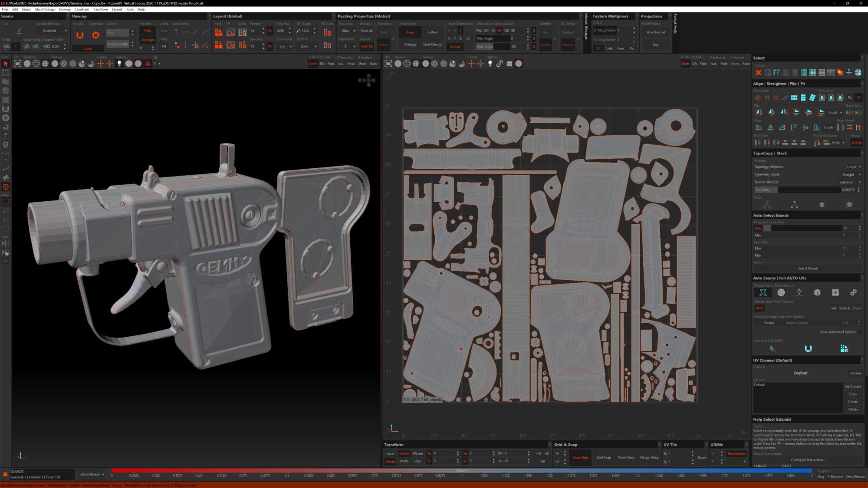Viewport: 868px width, 488px height.
Task: Expand the Symmetry mode Straight dropdown
Action: coord(851,174)
